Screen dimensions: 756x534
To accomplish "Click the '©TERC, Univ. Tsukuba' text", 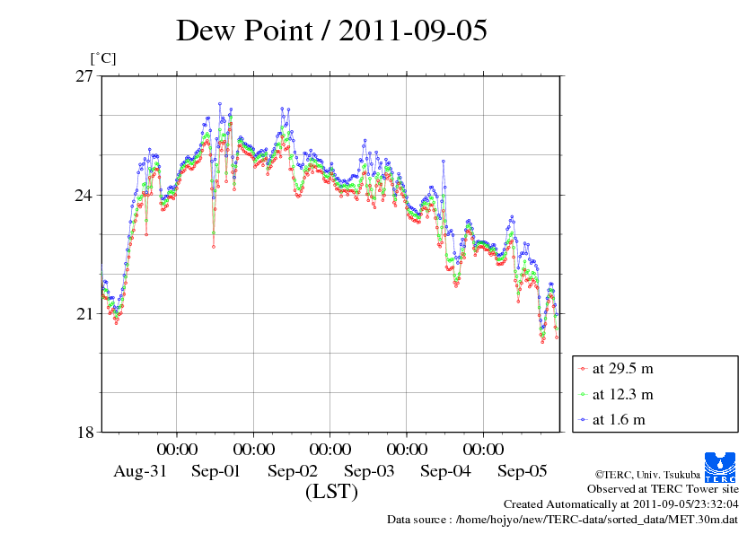I will (647, 474).
